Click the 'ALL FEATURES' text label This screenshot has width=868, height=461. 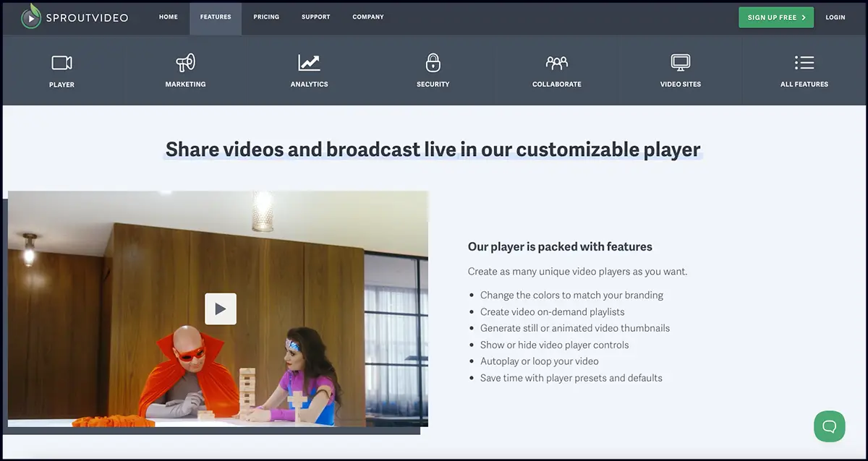(804, 85)
